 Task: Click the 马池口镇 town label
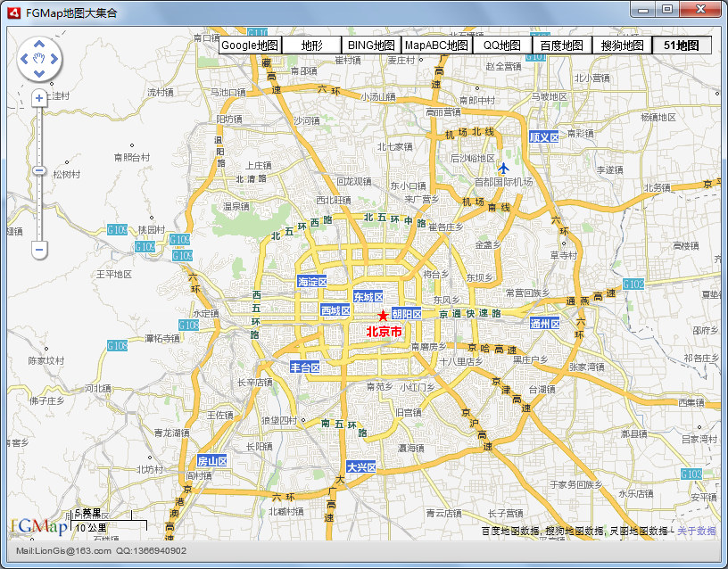pyautogui.click(x=228, y=92)
